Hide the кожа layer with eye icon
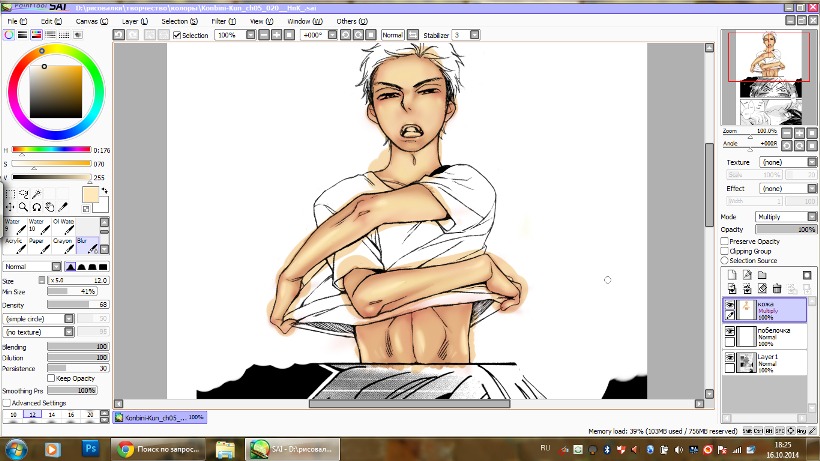This screenshot has height=461, width=820. [x=730, y=304]
